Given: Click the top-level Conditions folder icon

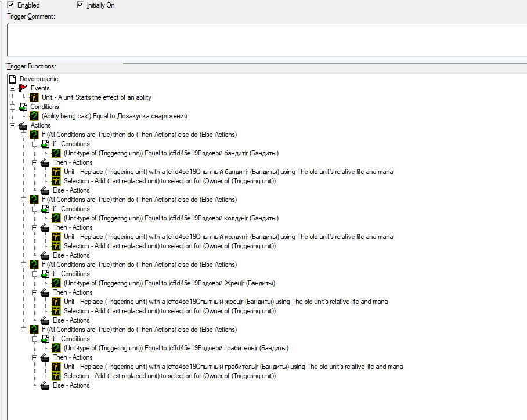Looking at the screenshot, I should tap(23, 107).
